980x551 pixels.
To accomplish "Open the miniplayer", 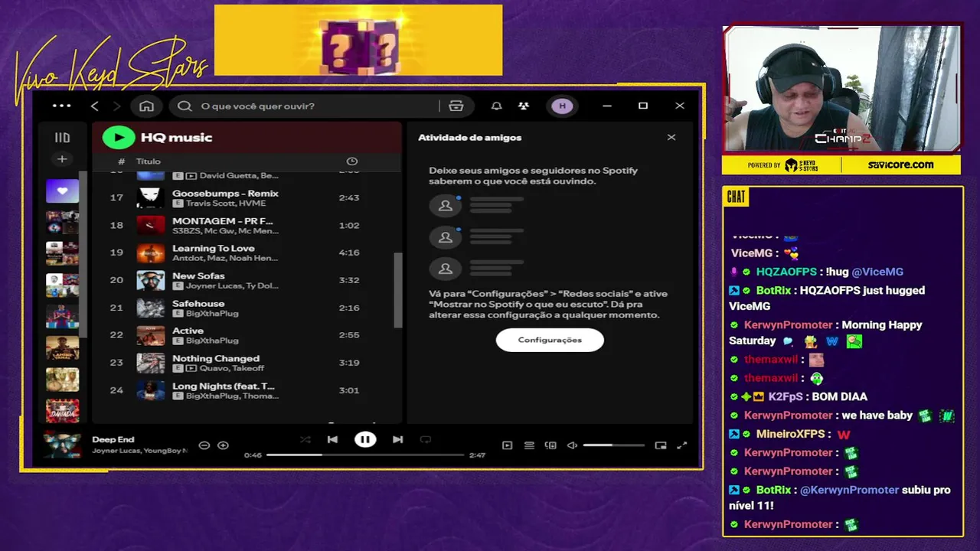I will pyautogui.click(x=661, y=445).
